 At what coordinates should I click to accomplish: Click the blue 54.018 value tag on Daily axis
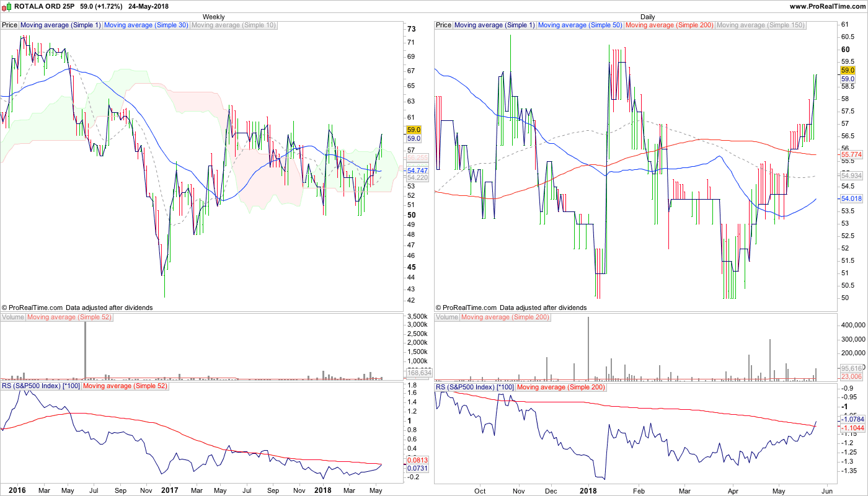coord(849,198)
